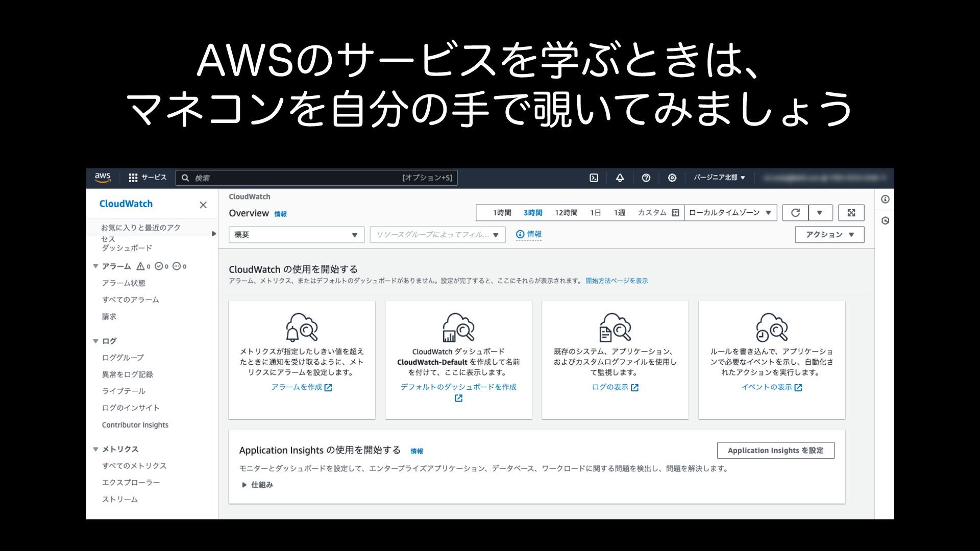Screen dimensions: 980x551
Task: Open ロググループ in sidebar
Action: pos(122,358)
